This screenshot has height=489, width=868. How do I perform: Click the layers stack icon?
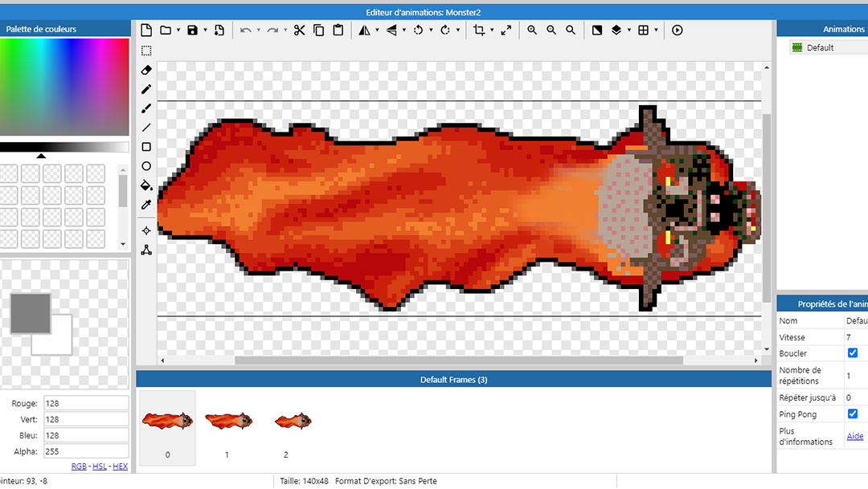click(616, 30)
